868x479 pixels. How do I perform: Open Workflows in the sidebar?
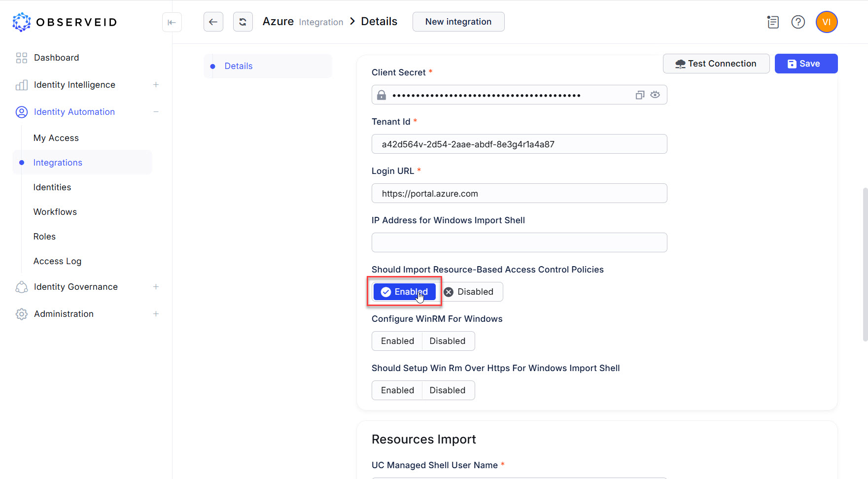pyautogui.click(x=55, y=212)
